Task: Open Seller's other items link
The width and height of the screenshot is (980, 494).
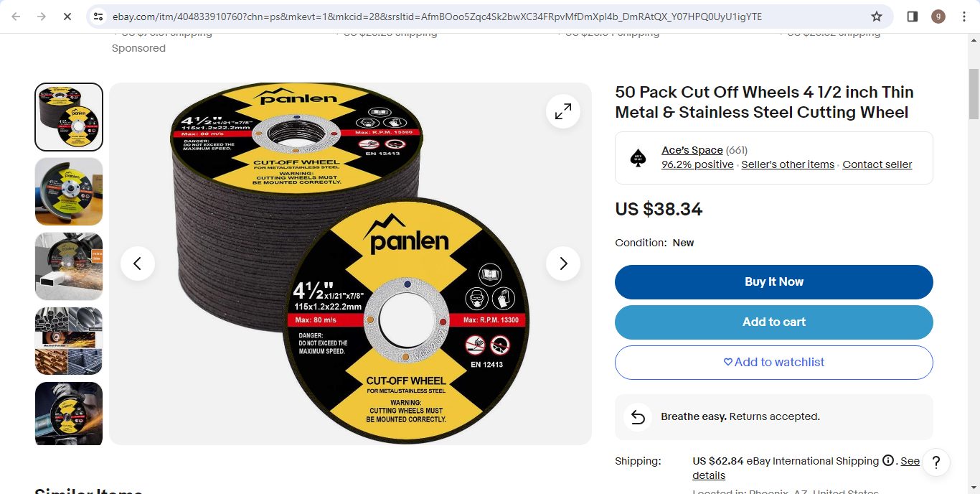Action: 788,164
